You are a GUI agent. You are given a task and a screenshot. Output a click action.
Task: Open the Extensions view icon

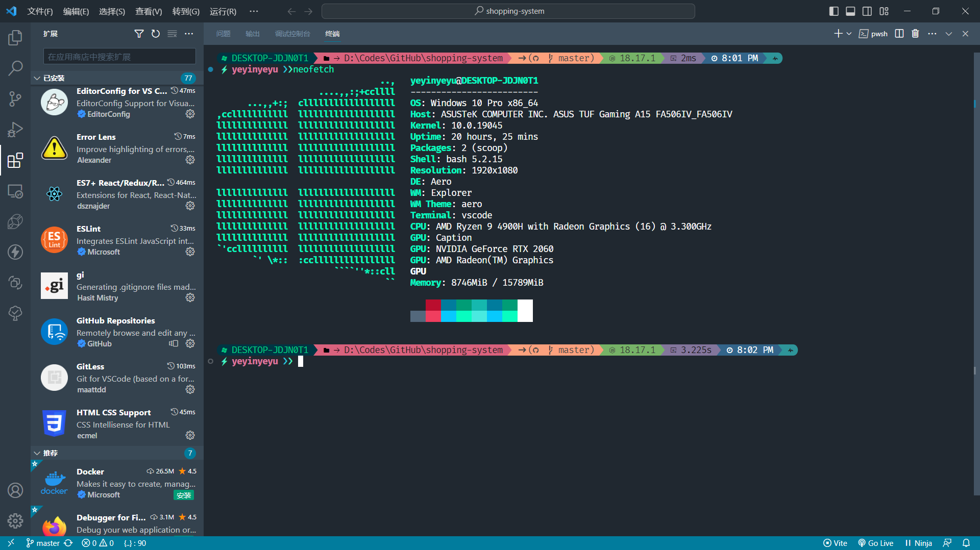(15, 160)
